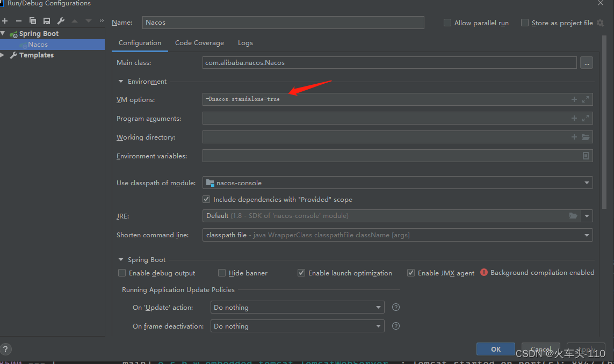Click the Name input field
The image size is (614, 364).
pos(283,23)
